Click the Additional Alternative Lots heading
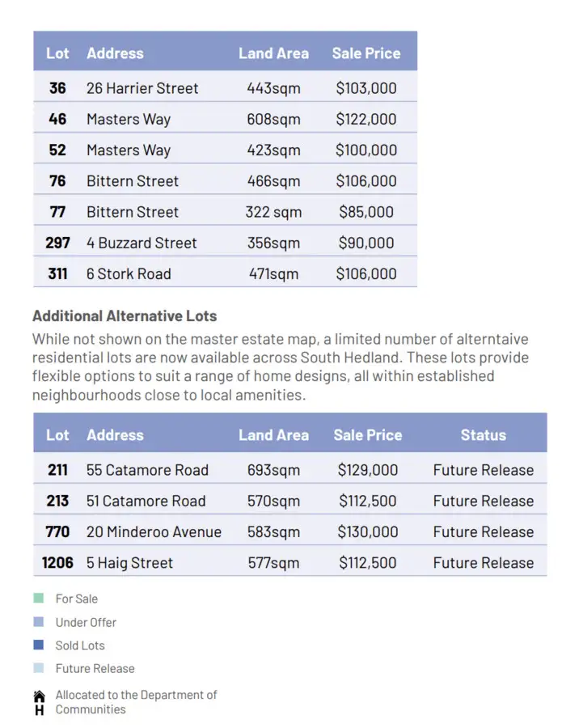 point(125,316)
